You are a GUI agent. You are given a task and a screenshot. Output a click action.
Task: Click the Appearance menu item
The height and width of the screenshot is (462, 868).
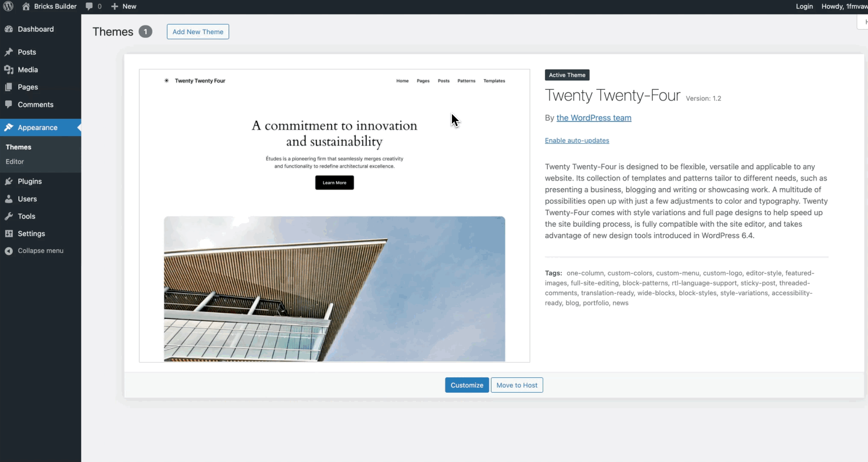point(37,127)
